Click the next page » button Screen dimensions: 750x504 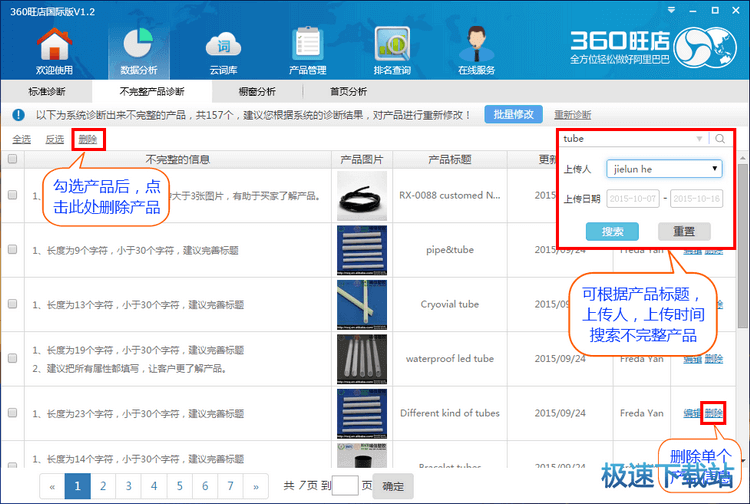[256, 486]
